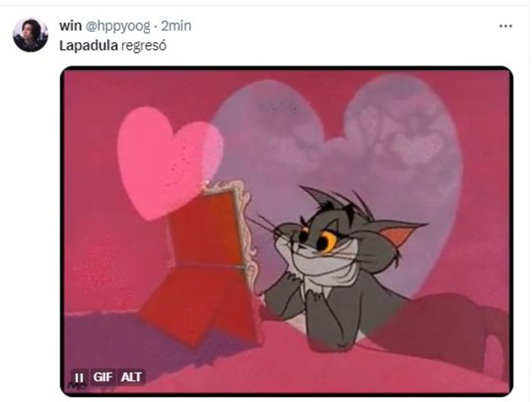Open the tweet via the 2min timestamp

pos(176,26)
